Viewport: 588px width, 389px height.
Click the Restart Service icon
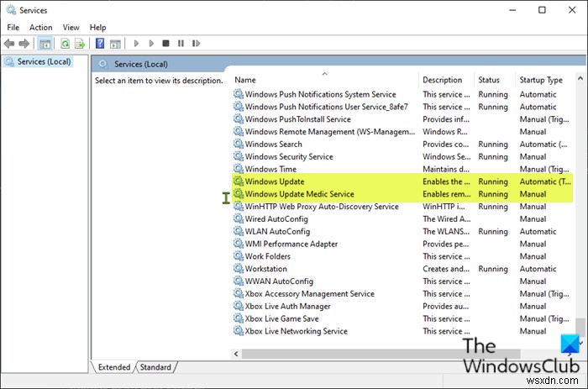(196, 44)
